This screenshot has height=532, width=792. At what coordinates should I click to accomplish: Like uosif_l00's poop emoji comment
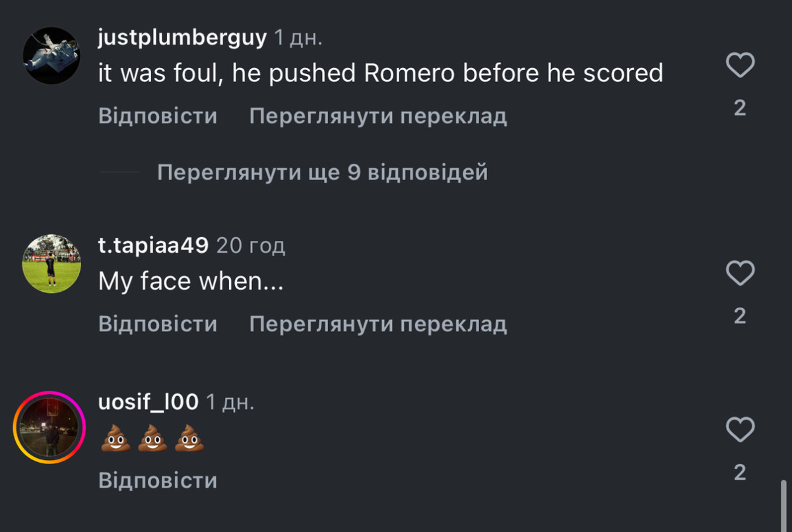coord(740,430)
